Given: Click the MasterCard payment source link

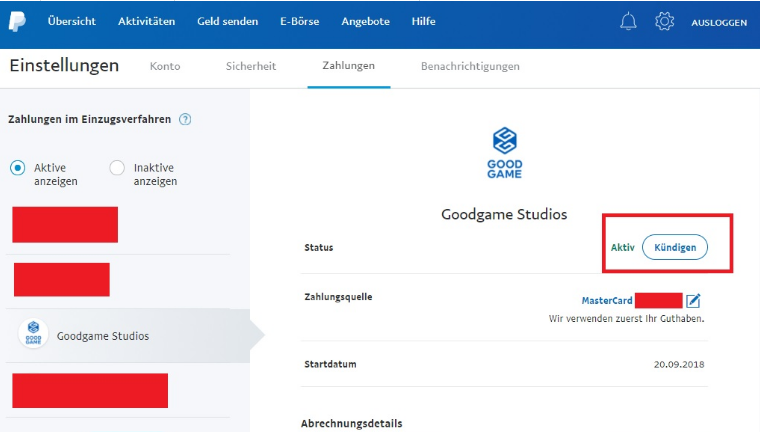Looking at the screenshot, I should click(x=607, y=301).
